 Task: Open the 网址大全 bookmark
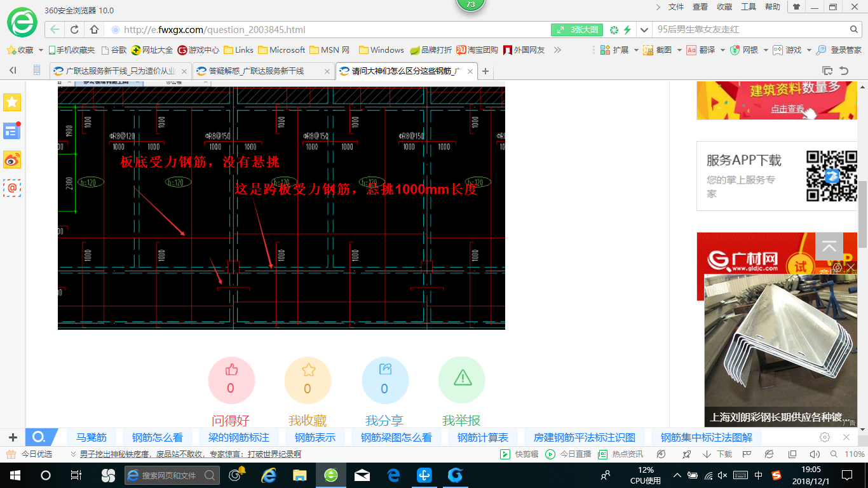point(152,50)
